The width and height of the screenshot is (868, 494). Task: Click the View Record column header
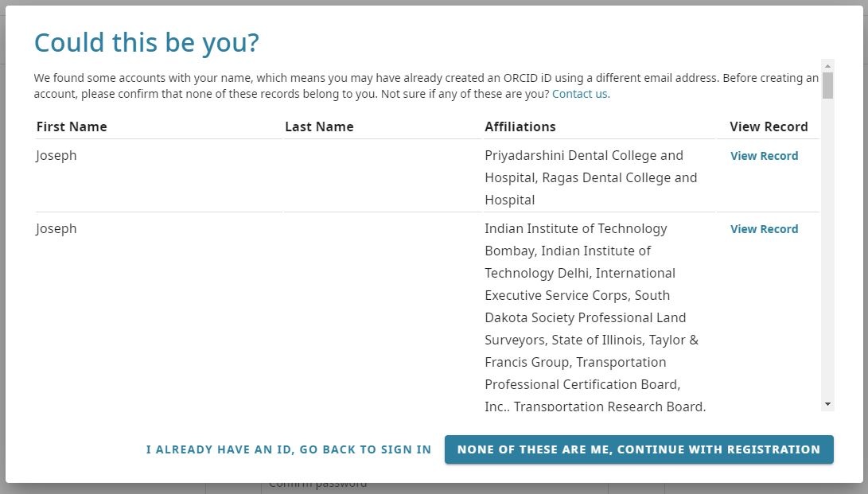pos(769,126)
